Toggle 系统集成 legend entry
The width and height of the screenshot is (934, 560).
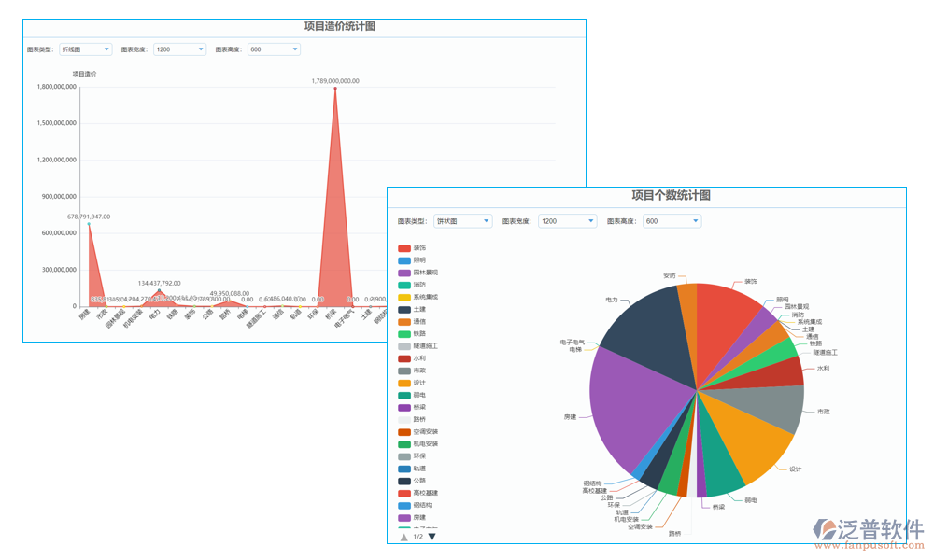[418, 297]
